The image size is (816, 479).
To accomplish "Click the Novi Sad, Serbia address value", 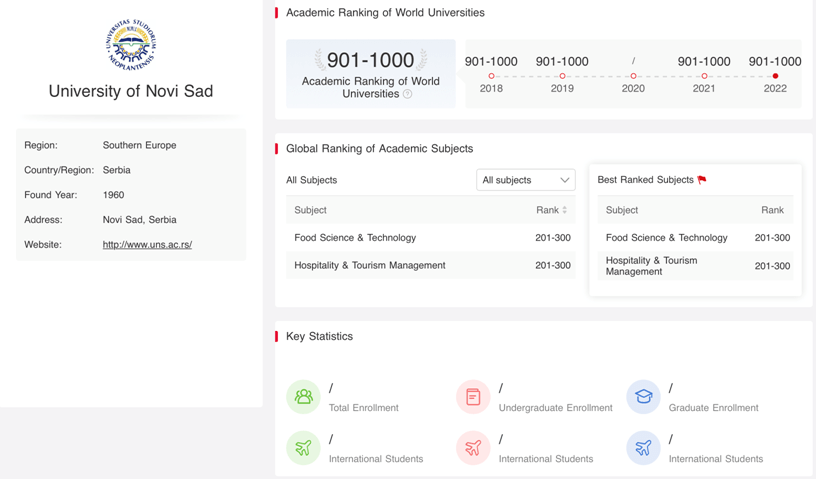I will (x=139, y=220).
